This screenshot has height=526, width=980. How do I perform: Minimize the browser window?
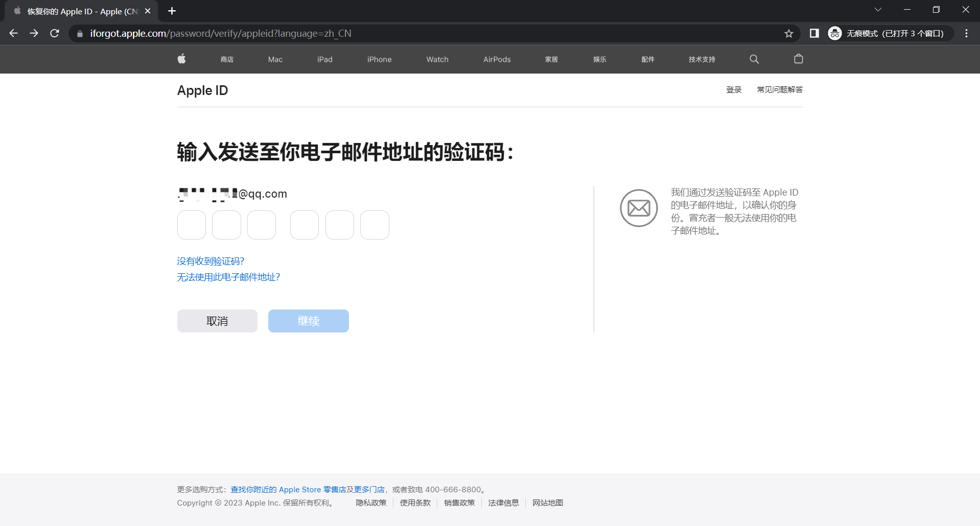[x=907, y=10]
